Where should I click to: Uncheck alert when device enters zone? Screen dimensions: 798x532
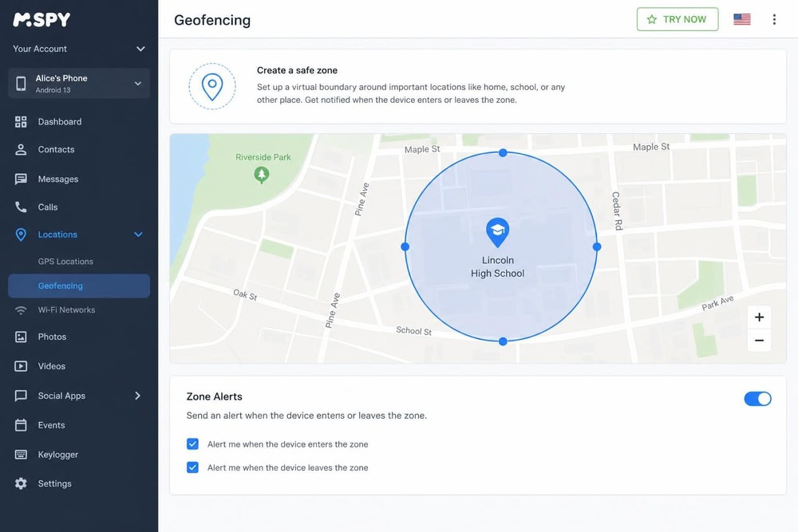(x=192, y=444)
